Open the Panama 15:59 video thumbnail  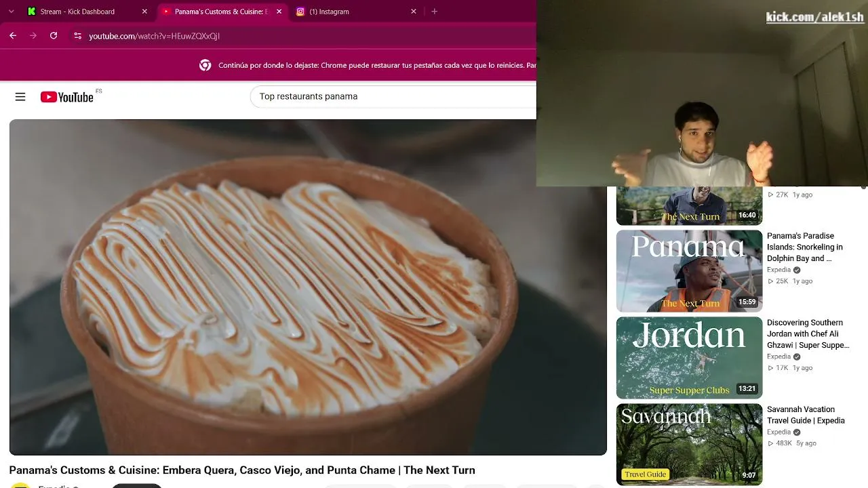click(x=689, y=271)
